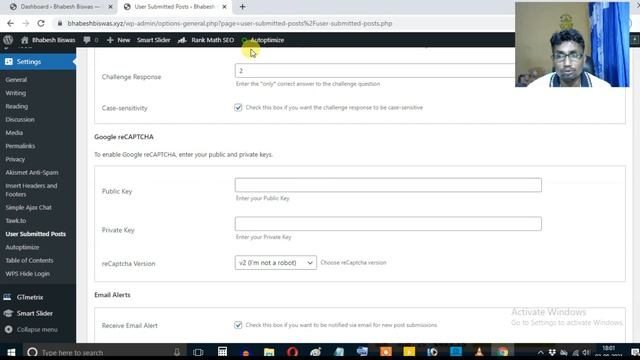Open the reCaptcha Version dropdown
The width and height of the screenshot is (640, 360).
[x=276, y=262]
